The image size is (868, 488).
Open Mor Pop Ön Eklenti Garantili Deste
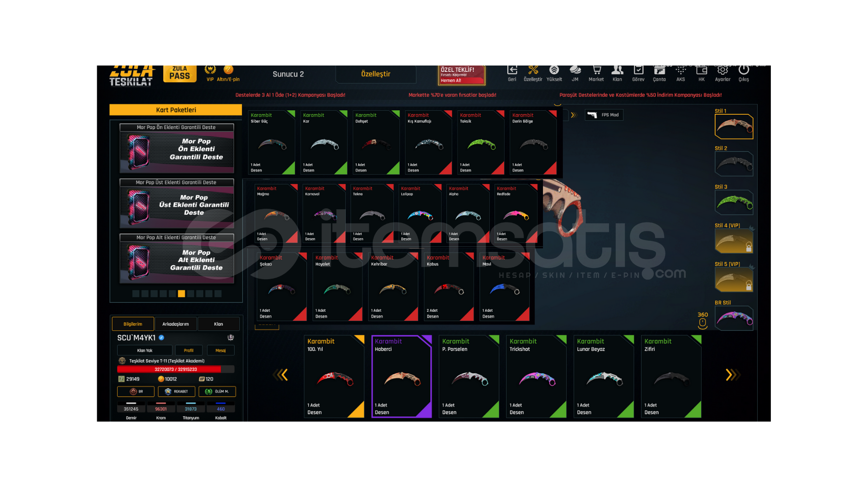[x=177, y=148]
